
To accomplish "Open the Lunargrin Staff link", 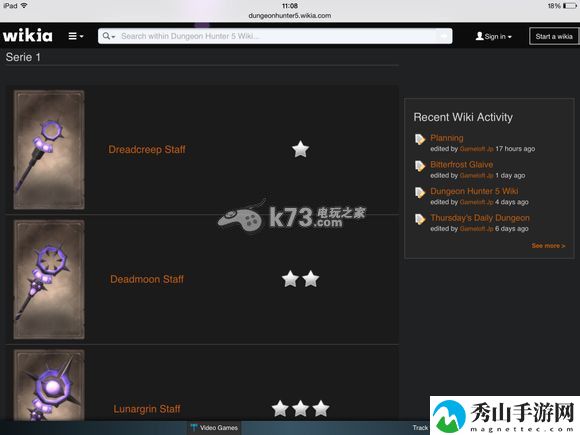I will 147,409.
